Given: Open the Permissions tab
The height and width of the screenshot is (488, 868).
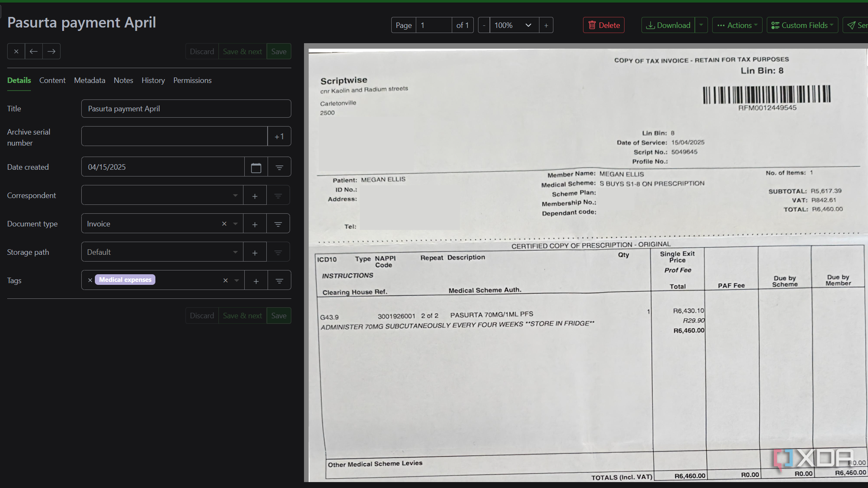Looking at the screenshot, I should pos(193,80).
